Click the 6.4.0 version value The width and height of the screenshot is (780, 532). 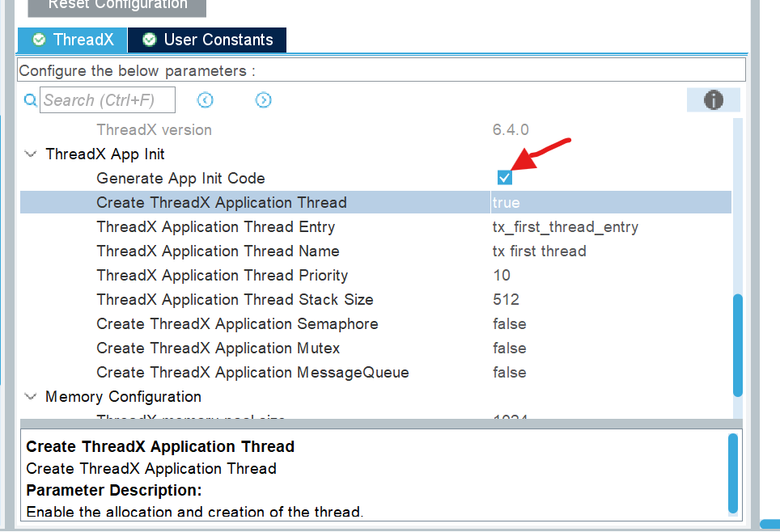[511, 130]
